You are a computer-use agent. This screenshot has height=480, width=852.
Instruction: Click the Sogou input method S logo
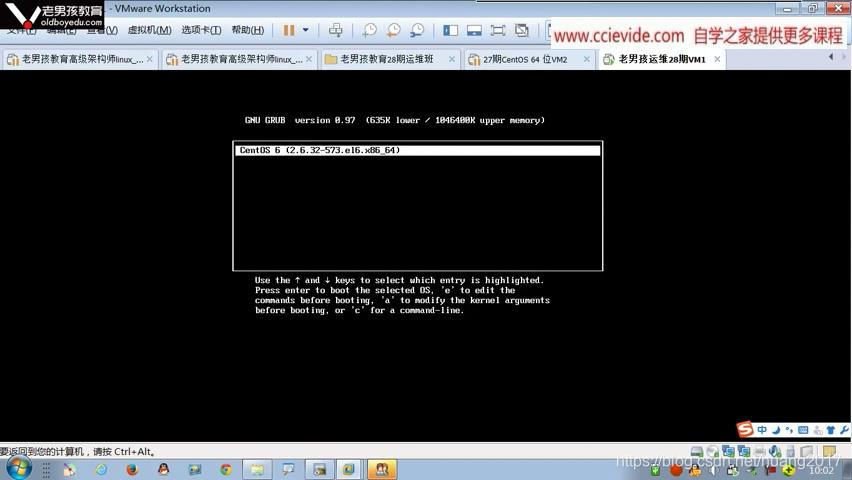pos(746,429)
